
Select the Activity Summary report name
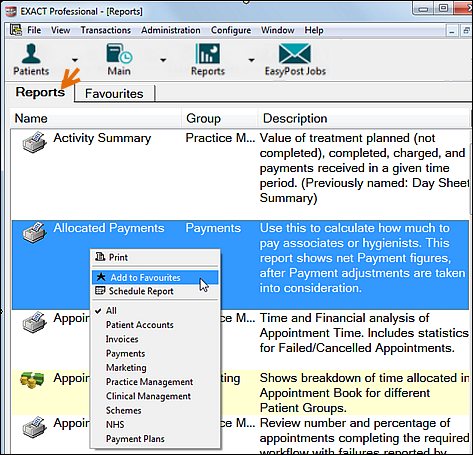click(102, 138)
